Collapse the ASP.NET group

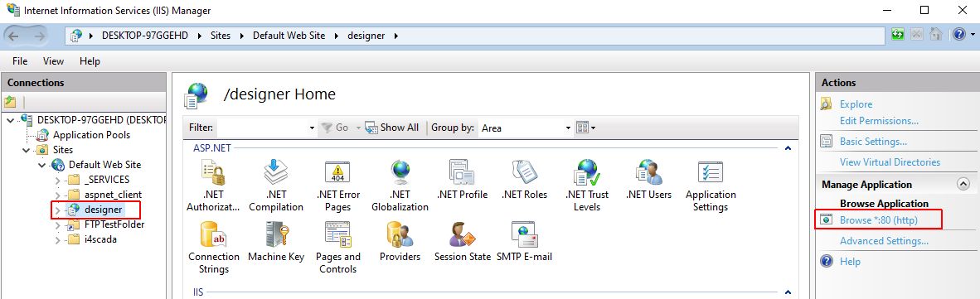point(788,148)
